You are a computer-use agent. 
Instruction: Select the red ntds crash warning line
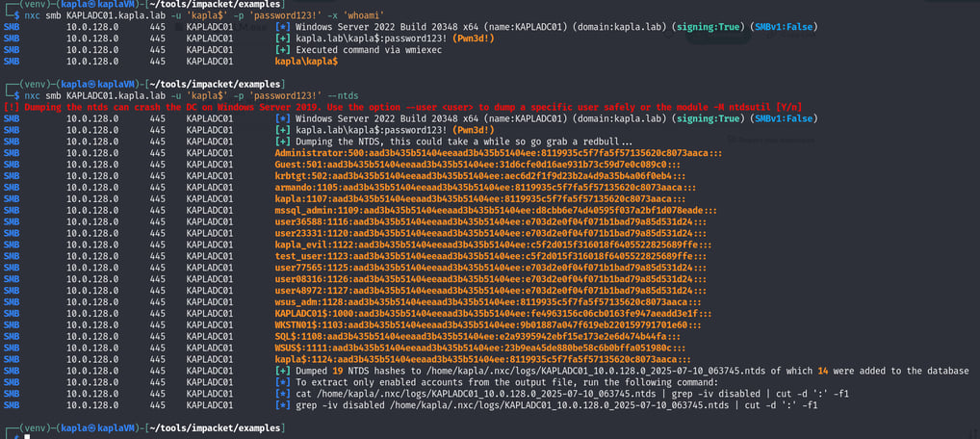(x=402, y=107)
